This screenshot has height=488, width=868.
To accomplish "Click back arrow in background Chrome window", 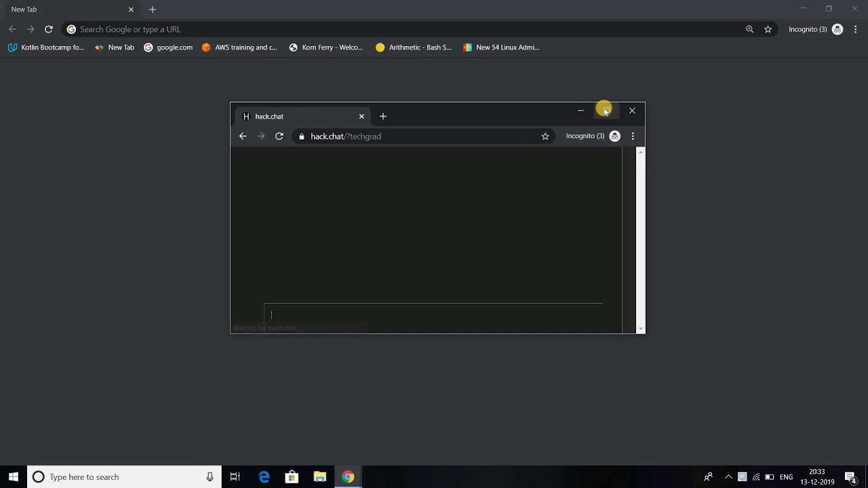I will tap(12, 29).
